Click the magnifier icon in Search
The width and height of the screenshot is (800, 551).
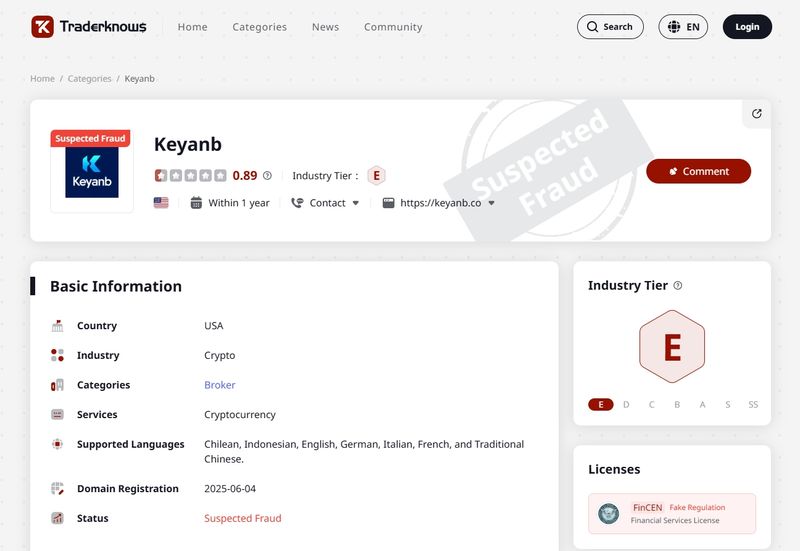click(x=592, y=27)
